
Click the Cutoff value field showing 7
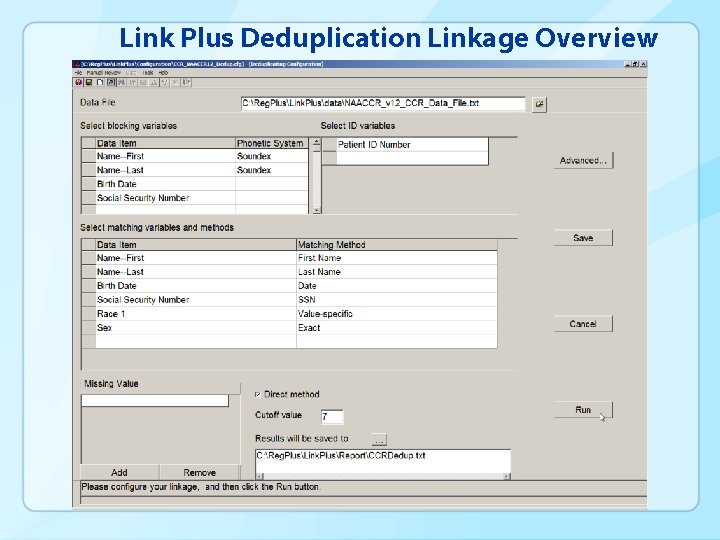pos(332,416)
